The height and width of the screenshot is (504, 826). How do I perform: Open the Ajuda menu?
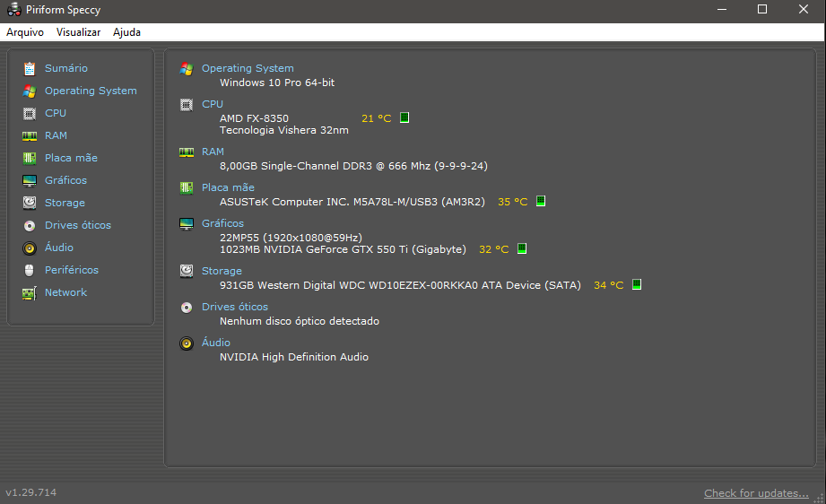pyautogui.click(x=126, y=32)
